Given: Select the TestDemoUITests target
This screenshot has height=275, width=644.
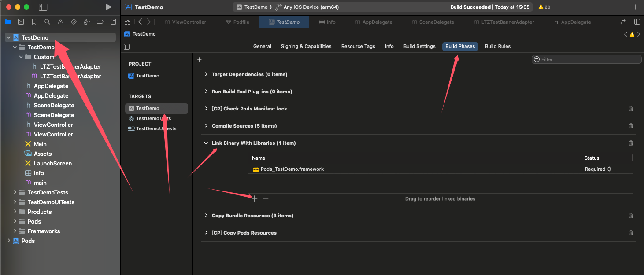Looking at the screenshot, I should tap(156, 128).
